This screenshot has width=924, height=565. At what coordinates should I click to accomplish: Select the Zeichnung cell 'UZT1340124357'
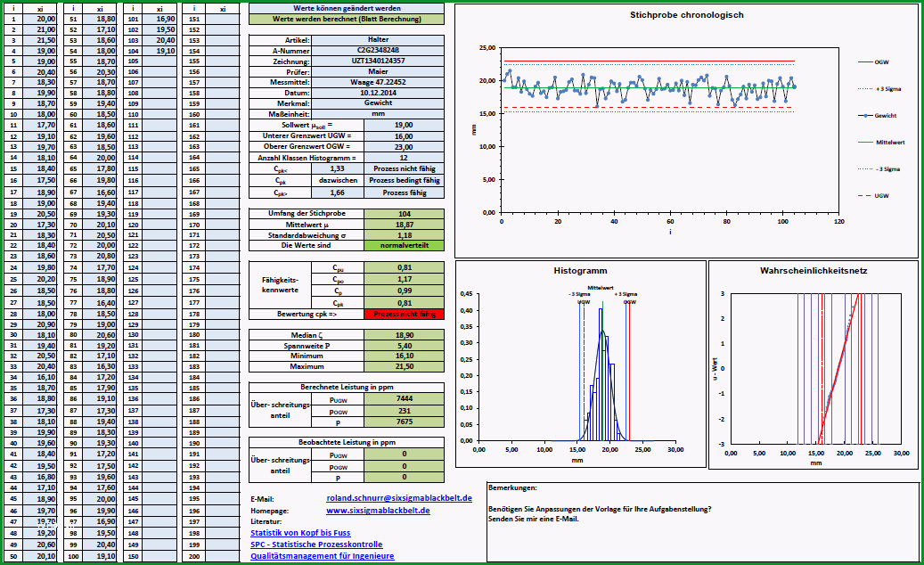(378, 61)
